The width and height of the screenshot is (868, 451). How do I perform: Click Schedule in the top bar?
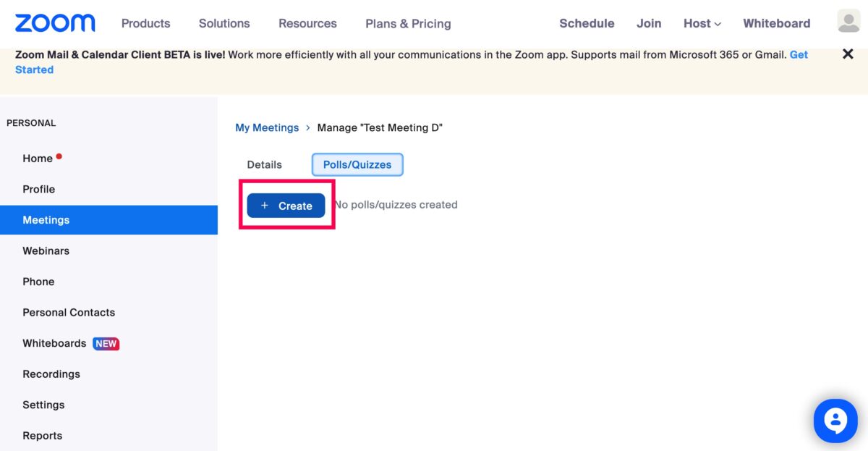pyautogui.click(x=587, y=23)
